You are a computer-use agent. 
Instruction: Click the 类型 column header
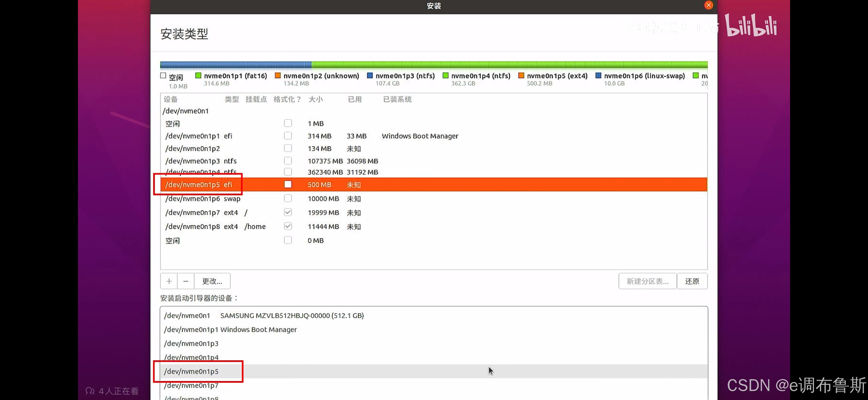point(232,99)
